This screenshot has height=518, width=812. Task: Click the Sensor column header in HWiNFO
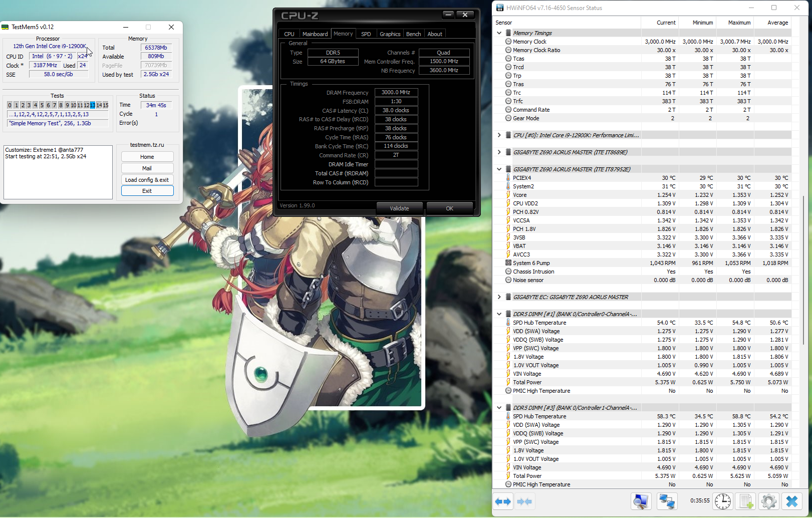coord(567,23)
